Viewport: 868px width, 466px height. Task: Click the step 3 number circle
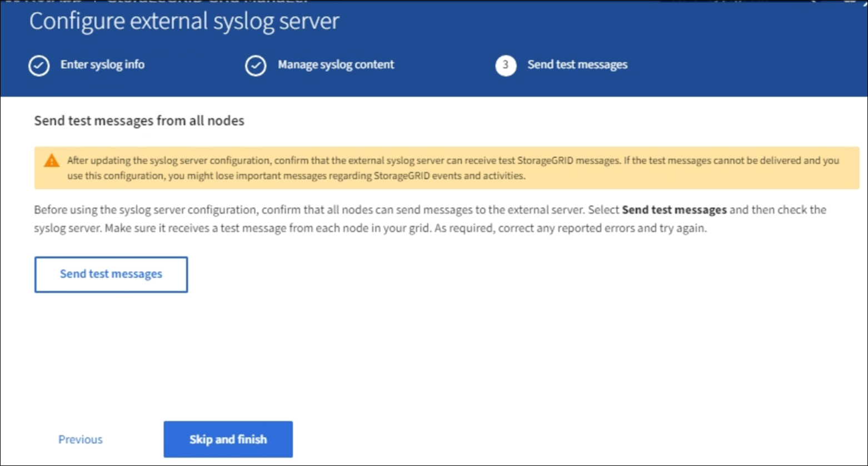point(506,65)
